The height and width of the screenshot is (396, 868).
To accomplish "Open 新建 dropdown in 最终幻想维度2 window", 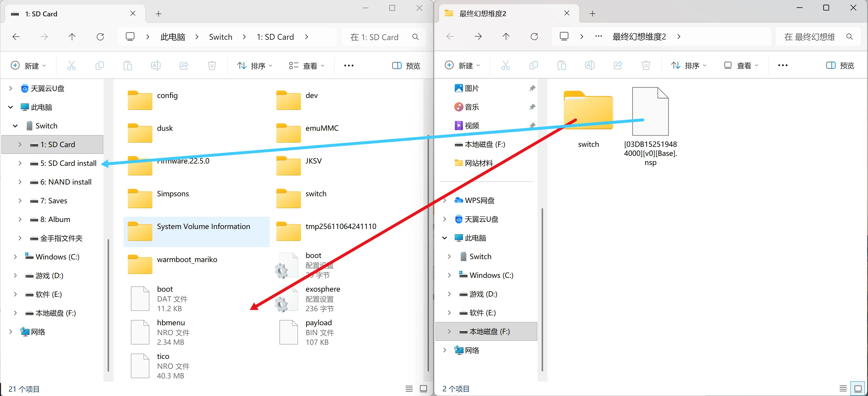I will pyautogui.click(x=463, y=66).
